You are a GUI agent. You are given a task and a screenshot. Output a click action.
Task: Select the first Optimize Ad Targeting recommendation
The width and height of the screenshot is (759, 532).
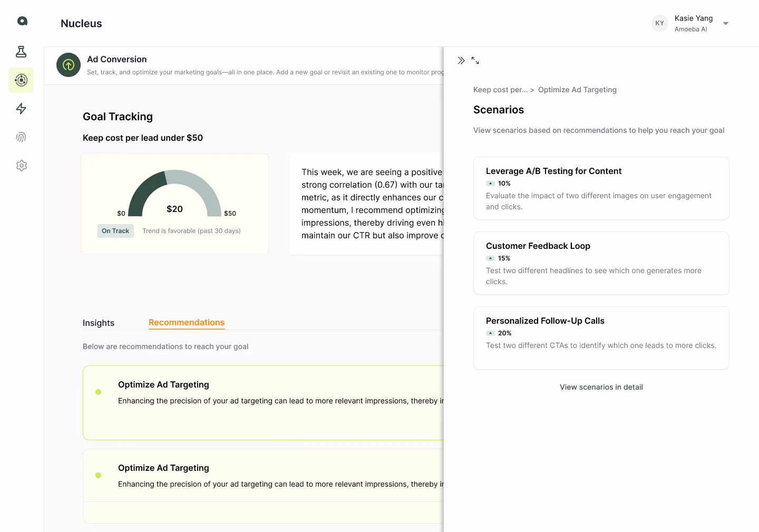[x=264, y=403]
